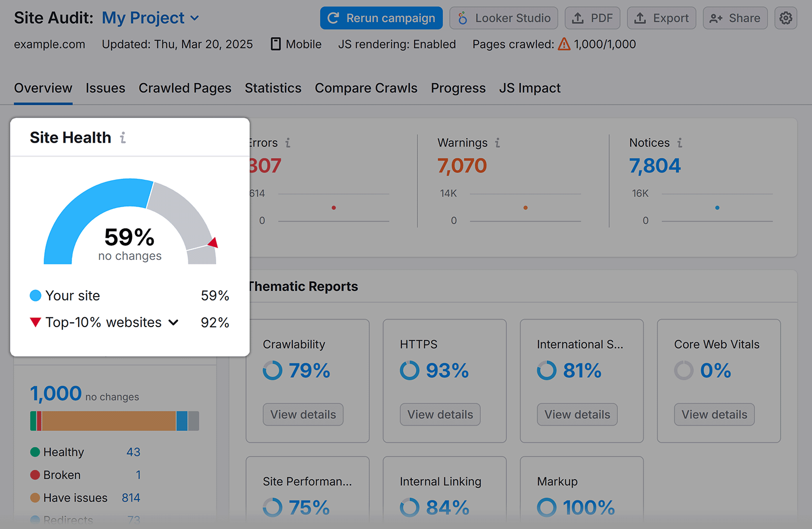
Task: Click the rerun refresh arrow icon
Action: point(333,18)
